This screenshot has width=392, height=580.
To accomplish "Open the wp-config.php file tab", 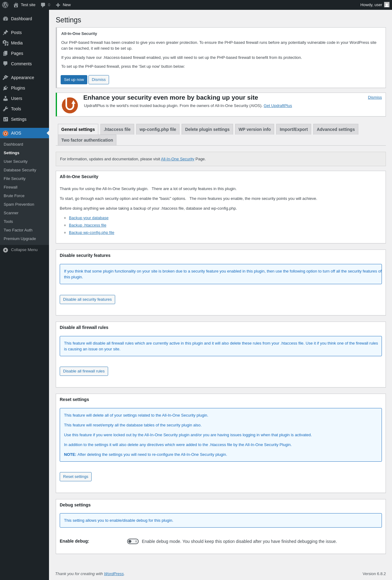I will 158,129.
